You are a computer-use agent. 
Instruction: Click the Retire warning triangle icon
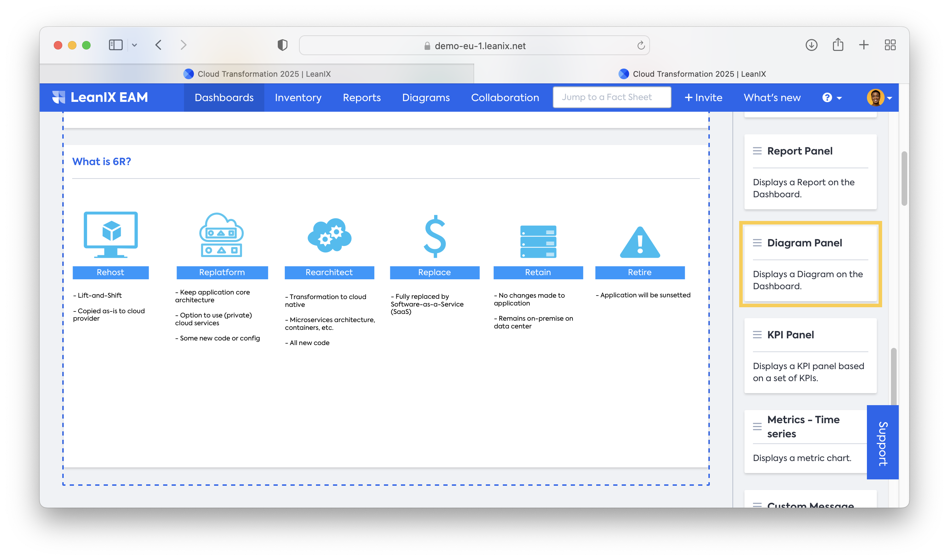tap(640, 243)
